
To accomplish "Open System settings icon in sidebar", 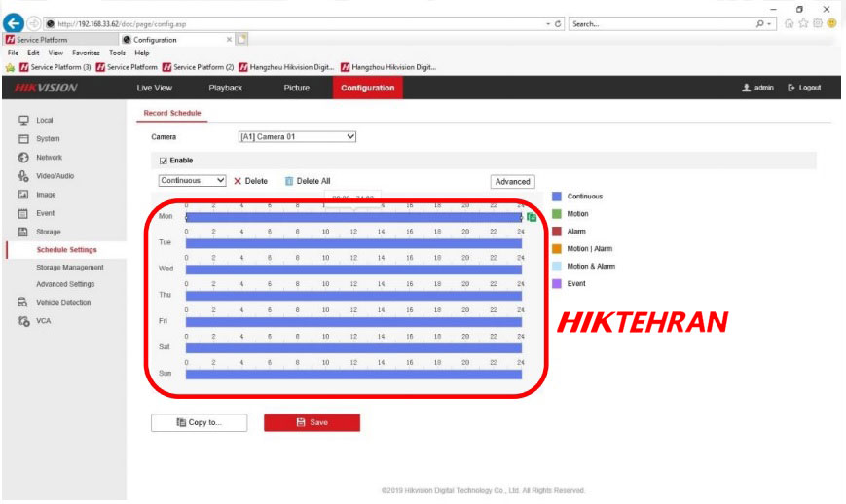I will (23, 138).
